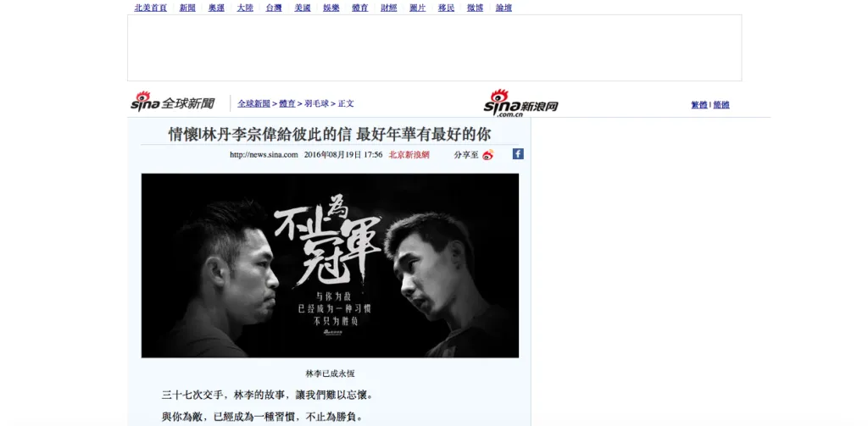Screen dimensions: 868x426
Task: Open the 北京新浪網 source link
Action: point(409,155)
